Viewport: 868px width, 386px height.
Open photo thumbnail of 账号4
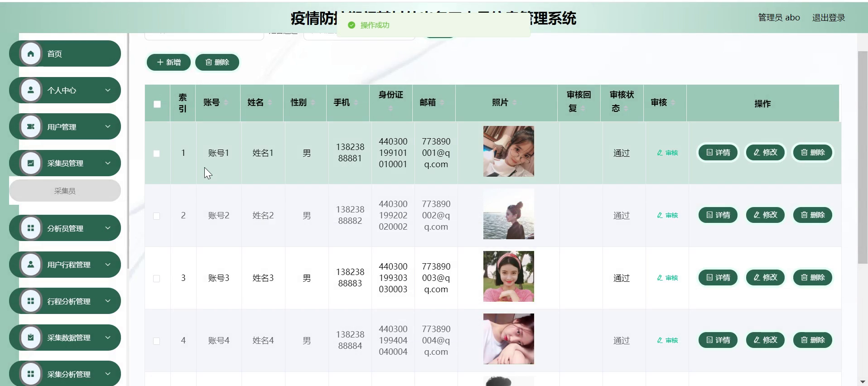click(x=508, y=339)
